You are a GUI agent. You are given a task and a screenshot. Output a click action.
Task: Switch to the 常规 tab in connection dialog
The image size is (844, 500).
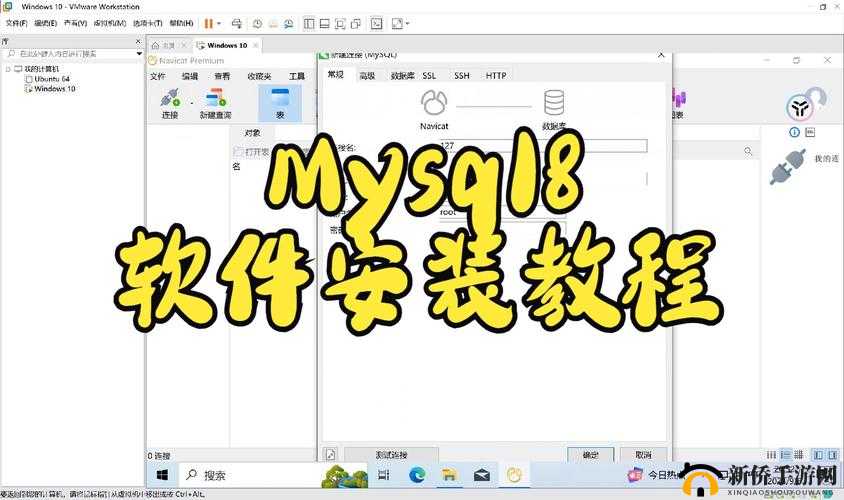coord(335,75)
